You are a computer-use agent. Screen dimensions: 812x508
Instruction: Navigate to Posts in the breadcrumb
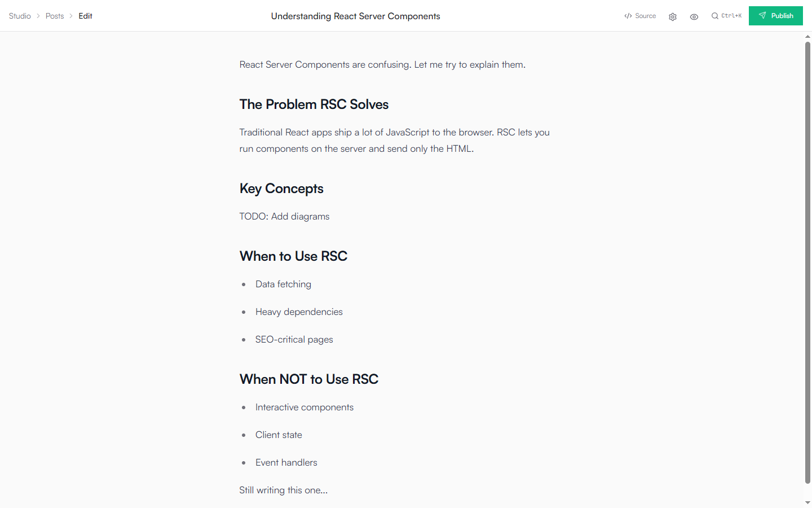55,16
